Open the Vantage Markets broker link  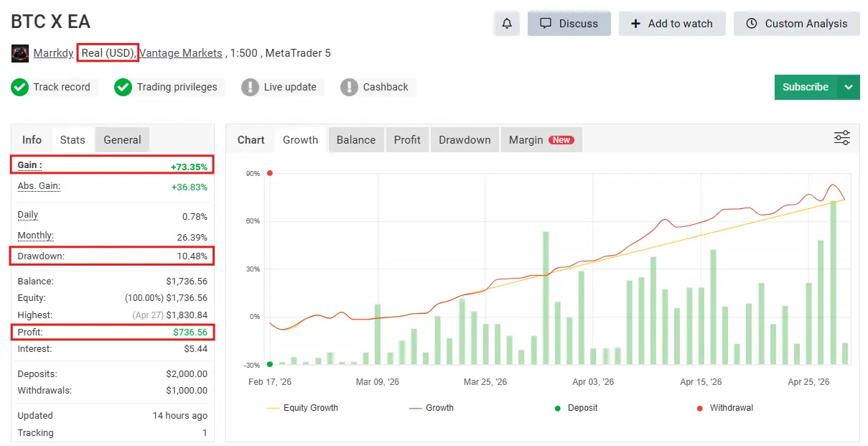[x=180, y=53]
